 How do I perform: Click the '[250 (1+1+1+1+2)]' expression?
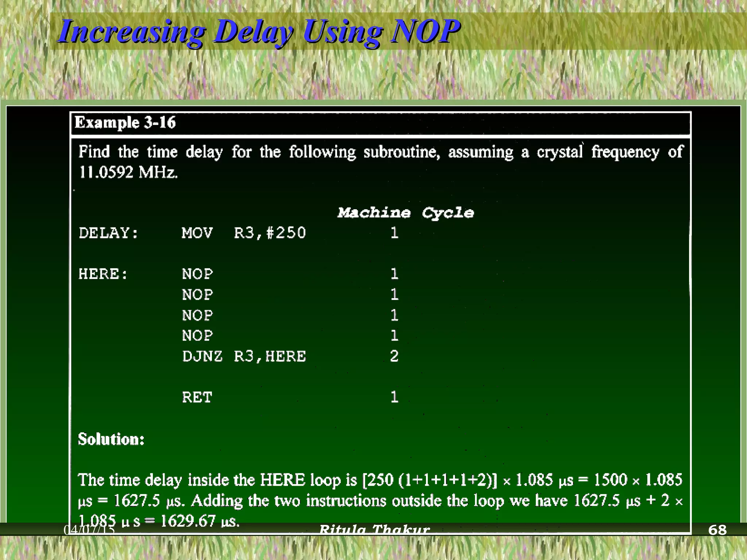pyautogui.click(x=430, y=480)
